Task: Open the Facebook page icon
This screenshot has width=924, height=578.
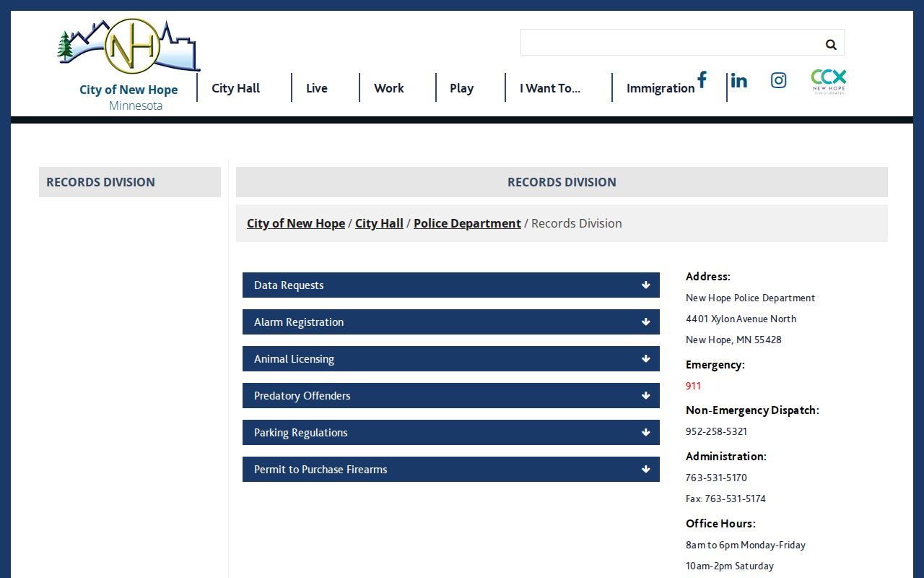Action: point(702,79)
